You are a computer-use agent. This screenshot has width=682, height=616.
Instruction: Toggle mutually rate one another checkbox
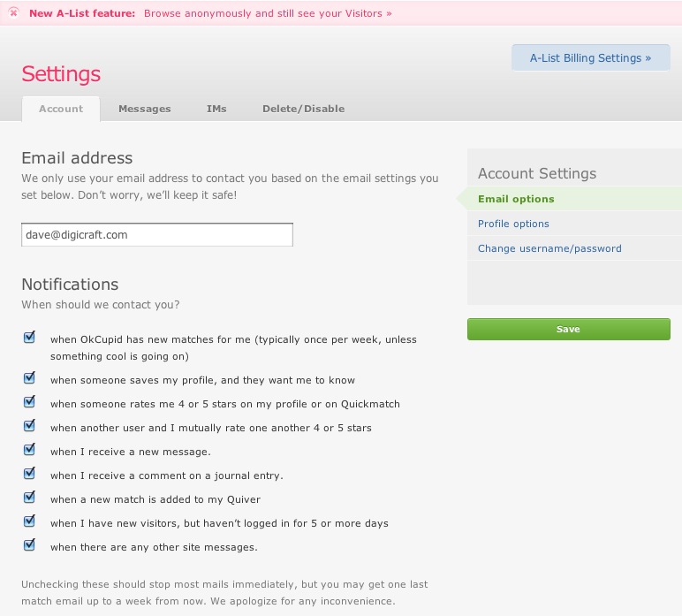[x=29, y=425]
